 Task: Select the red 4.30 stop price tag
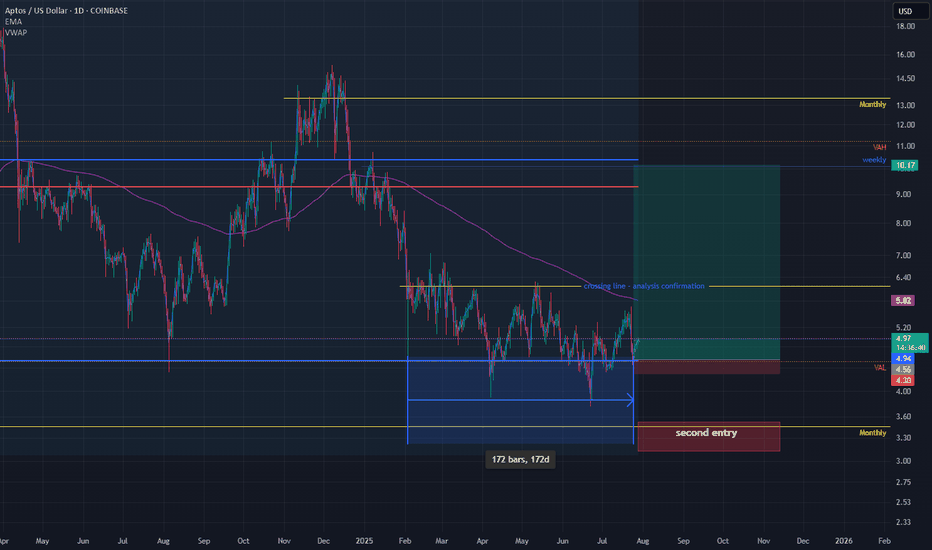pos(905,380)
